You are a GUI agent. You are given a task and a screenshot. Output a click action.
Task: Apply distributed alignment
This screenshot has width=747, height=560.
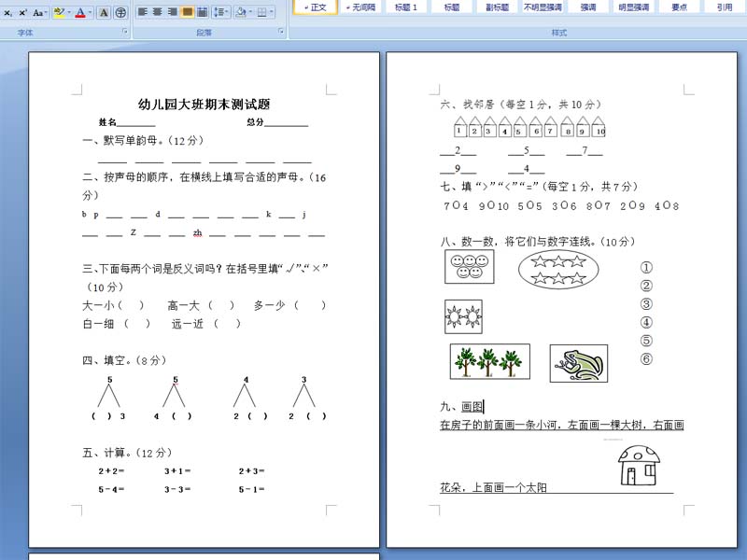tap(203, 12)
